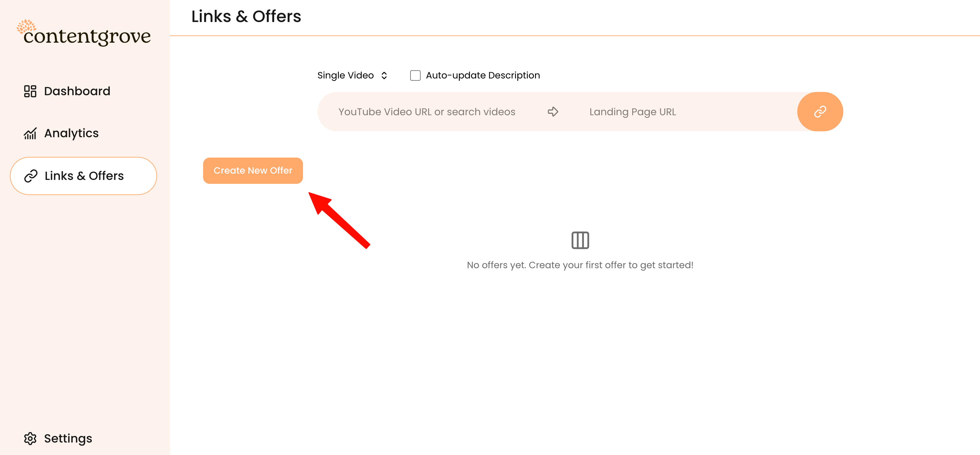
Task: Open Settings from the sidebar
Action: point(68,438)
